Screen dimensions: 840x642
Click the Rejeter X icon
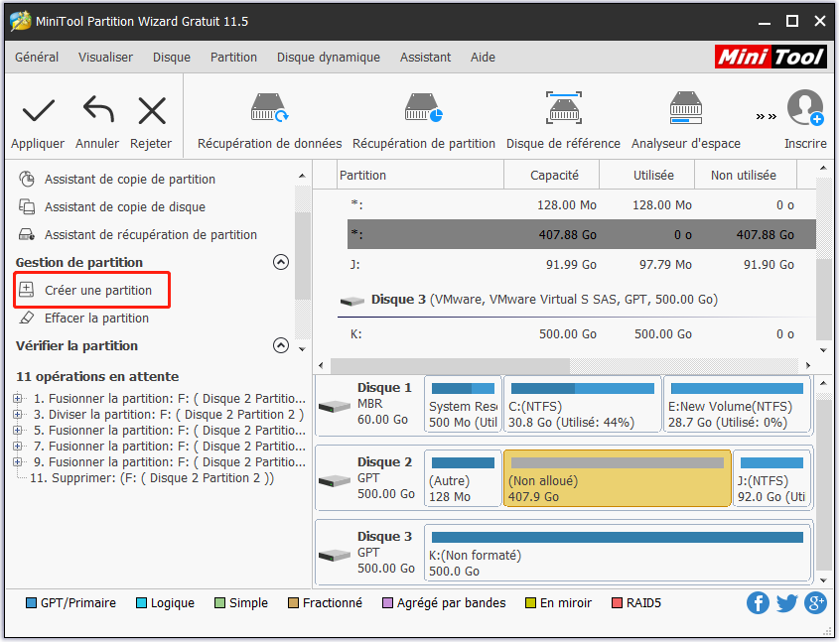pyautogui.click(x=152, y=111)
